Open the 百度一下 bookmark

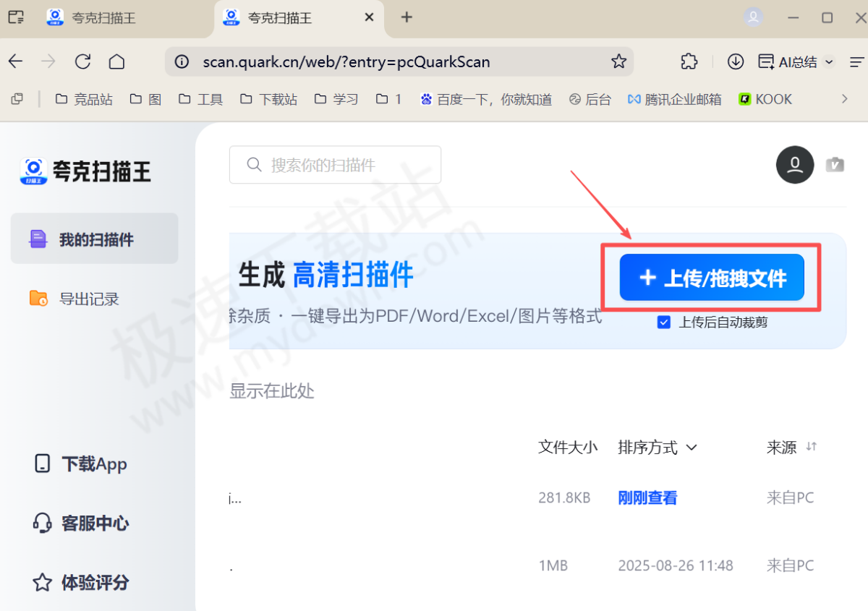(x=486, y=99)
